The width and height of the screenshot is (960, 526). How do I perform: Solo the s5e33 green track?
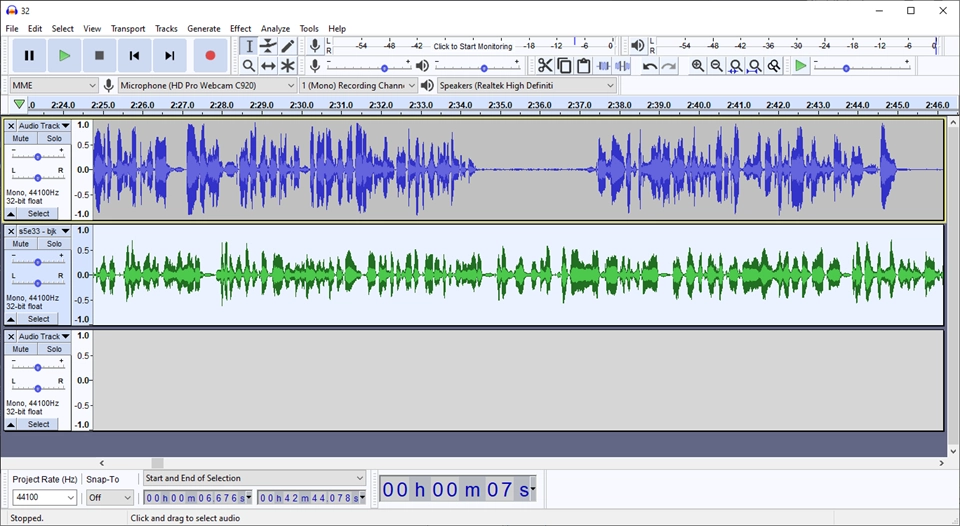[54, 244]
